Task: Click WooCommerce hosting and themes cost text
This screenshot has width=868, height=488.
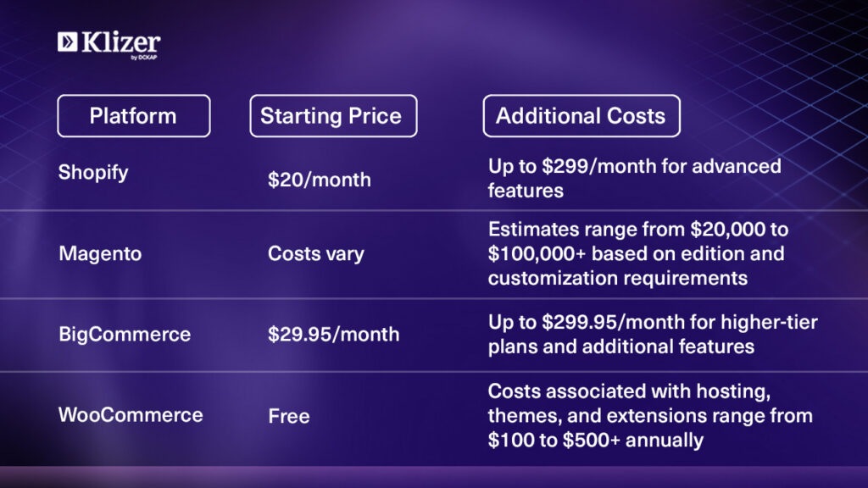Action: pos(650,415)
